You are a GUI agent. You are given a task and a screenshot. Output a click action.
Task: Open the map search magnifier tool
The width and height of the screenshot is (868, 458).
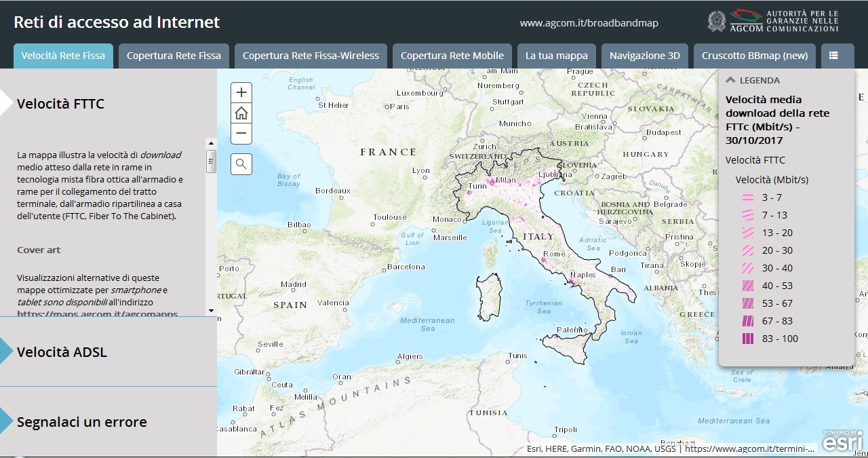(x=241, y=163)
